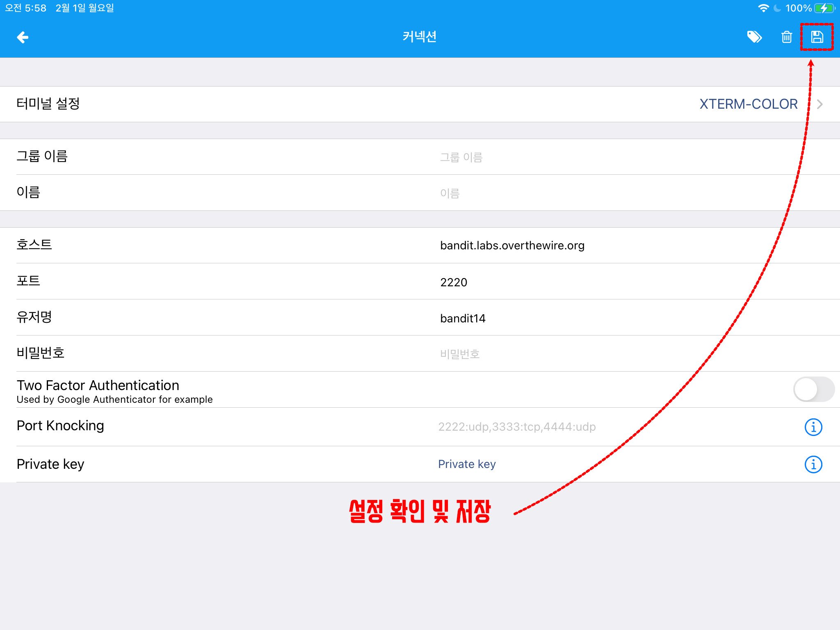Tap the battery status icon
The image size is (840, 630).
824,8
